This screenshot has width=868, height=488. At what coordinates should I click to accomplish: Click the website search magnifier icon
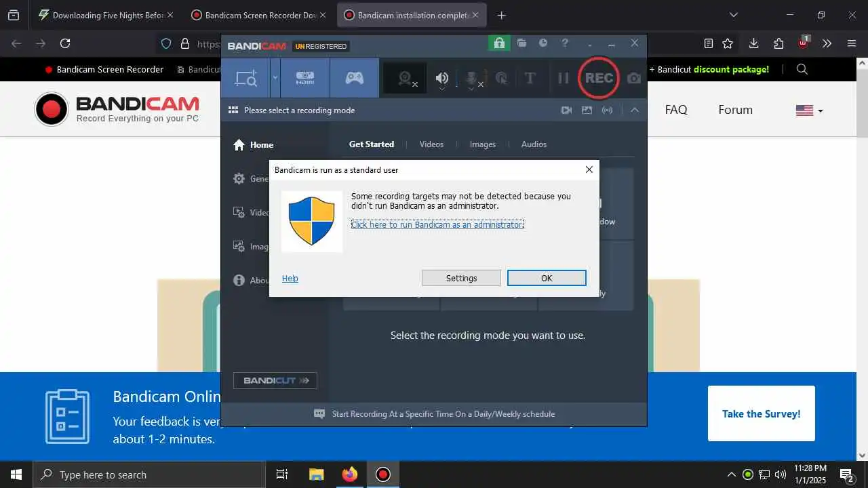802,69
